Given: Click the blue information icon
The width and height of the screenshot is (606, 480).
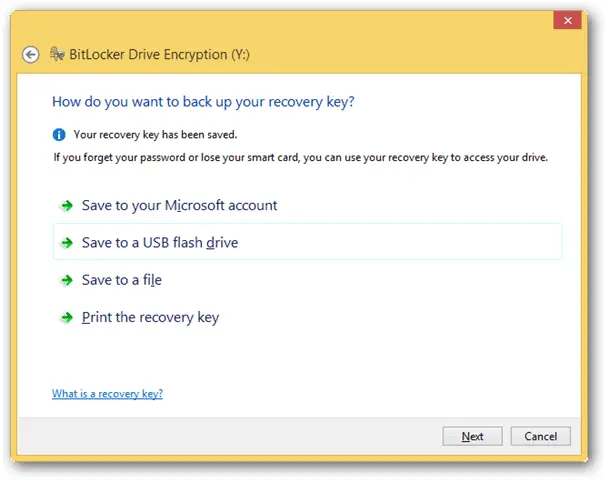Looking at the screenshot, I should coord(59,134).
